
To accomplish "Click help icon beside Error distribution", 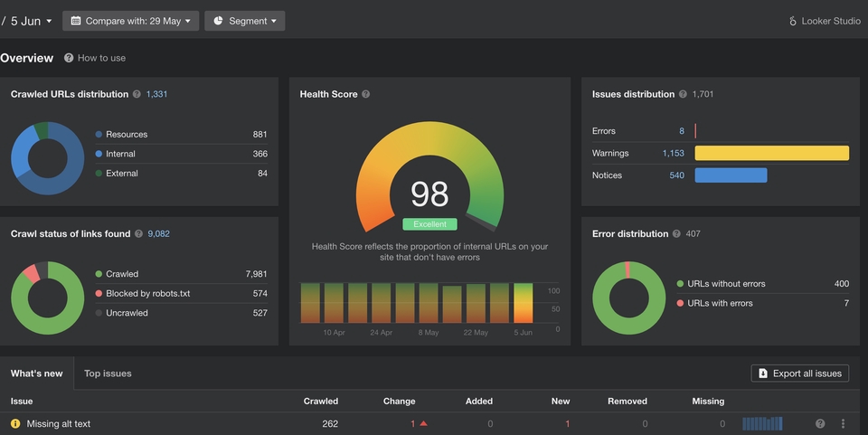I will (x=676, y=234).
